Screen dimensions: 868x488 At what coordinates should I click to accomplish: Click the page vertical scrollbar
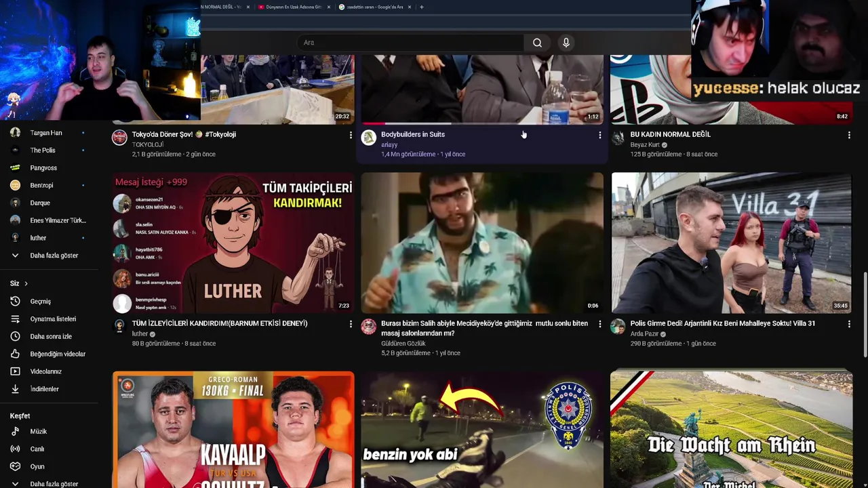pos(865,314)
